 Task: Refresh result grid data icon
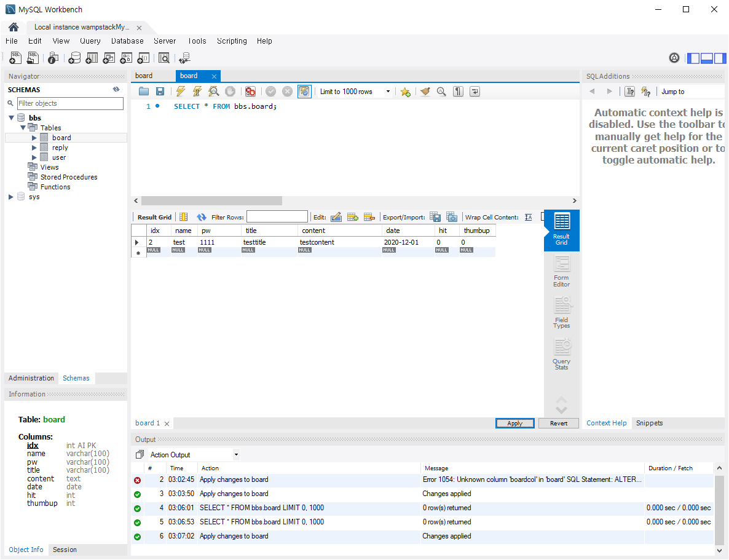click(202, 217)
